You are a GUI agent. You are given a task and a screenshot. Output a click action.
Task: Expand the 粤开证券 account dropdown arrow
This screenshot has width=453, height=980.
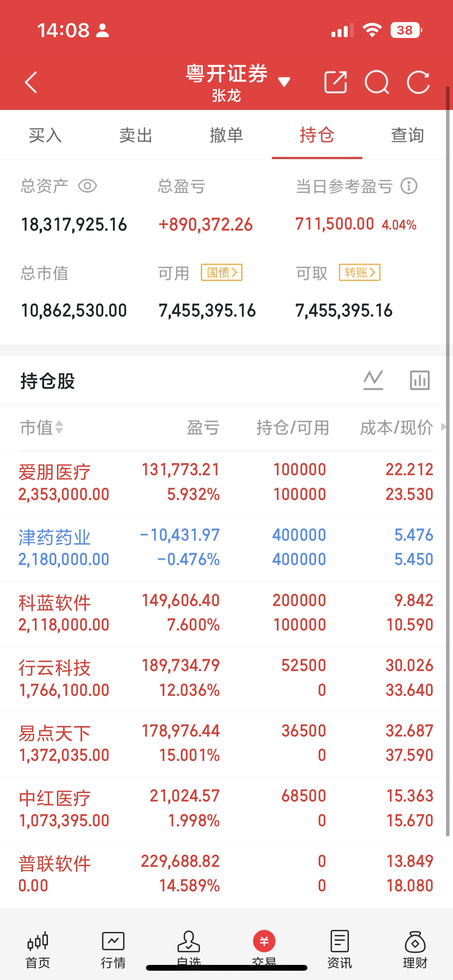(x=284, y=82)
